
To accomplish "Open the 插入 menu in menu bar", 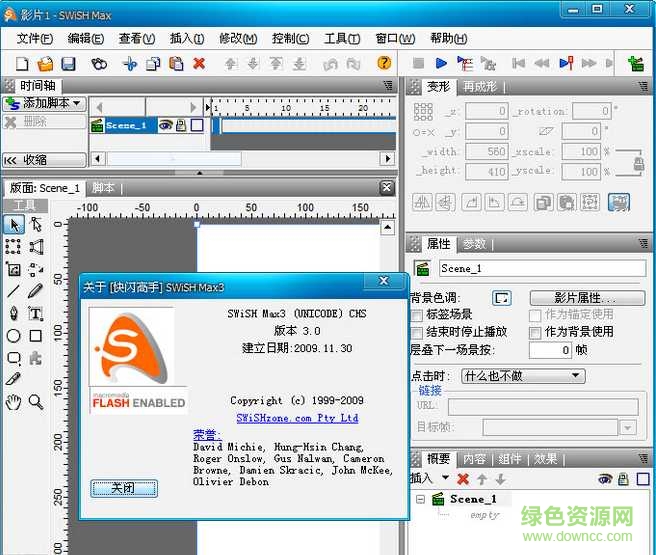I will pos(187,39).
